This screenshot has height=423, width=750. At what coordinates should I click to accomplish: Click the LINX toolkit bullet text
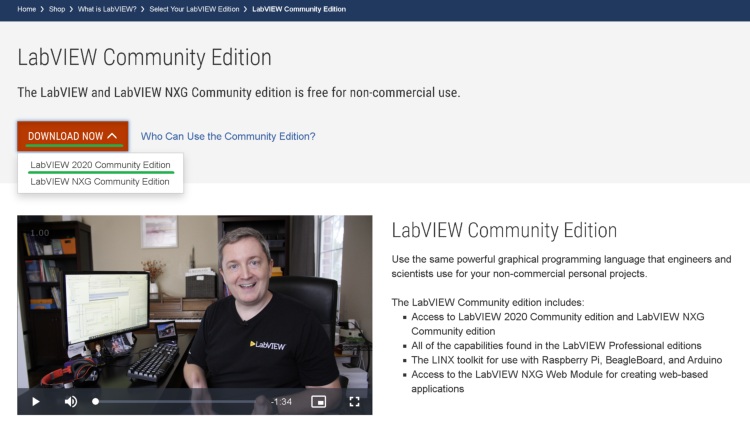[566, 360]
